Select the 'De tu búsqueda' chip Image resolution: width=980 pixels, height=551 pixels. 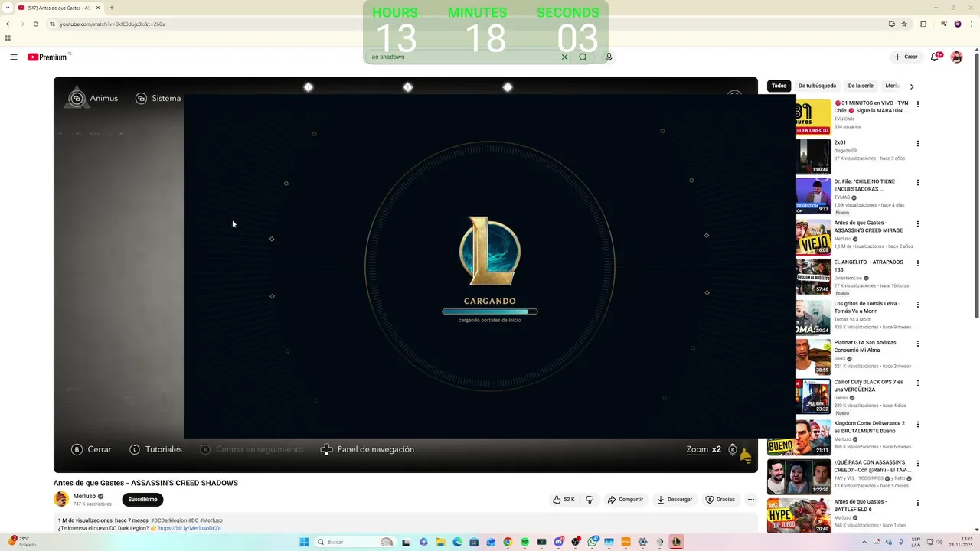[817, 86]
